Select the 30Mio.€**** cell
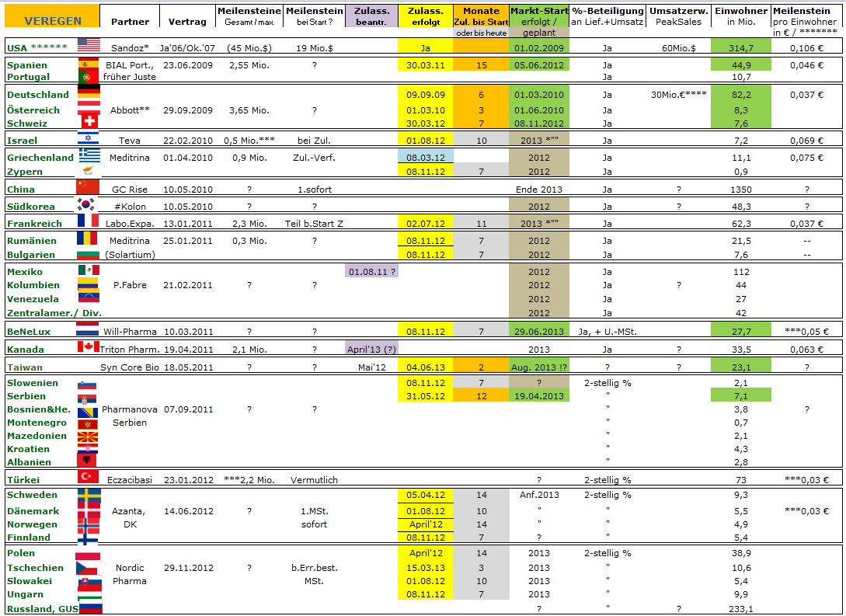This screenshot has width=846, height=616. tap(679, 95)
